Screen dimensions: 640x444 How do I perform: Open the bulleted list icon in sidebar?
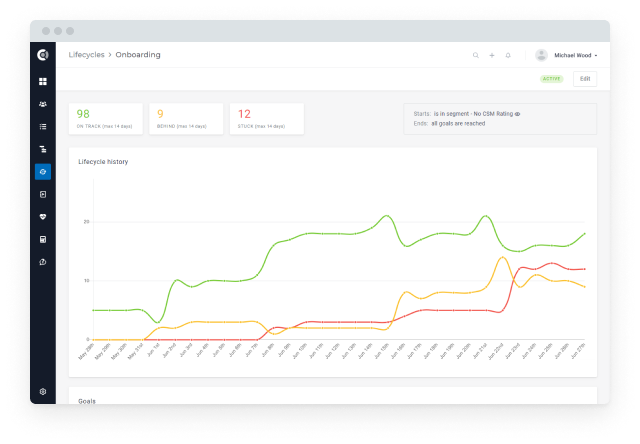point(43,127)
